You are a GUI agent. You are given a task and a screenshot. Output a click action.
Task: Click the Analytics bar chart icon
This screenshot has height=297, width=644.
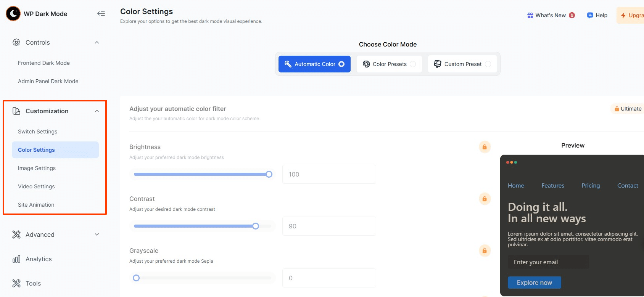pos(16,259)
